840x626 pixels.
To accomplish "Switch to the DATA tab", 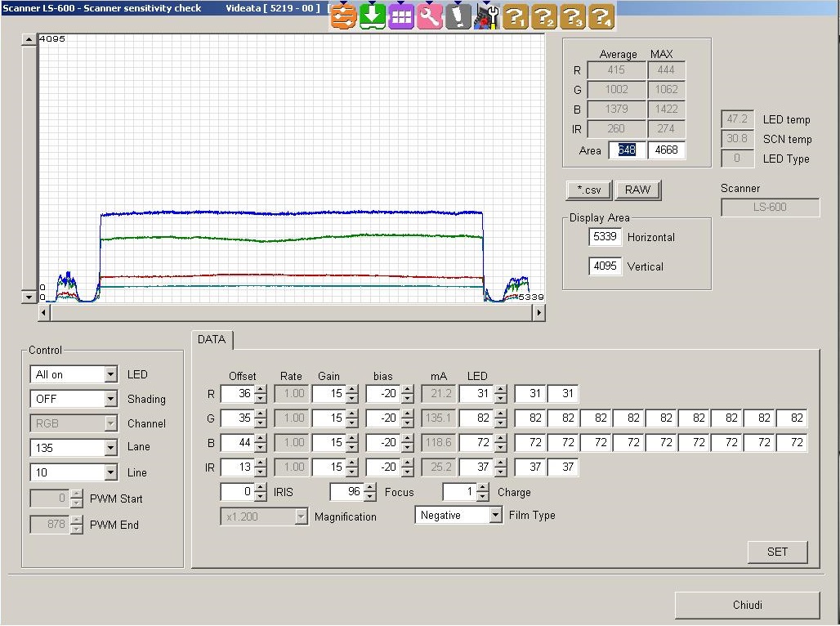I will tap(212, 340).
